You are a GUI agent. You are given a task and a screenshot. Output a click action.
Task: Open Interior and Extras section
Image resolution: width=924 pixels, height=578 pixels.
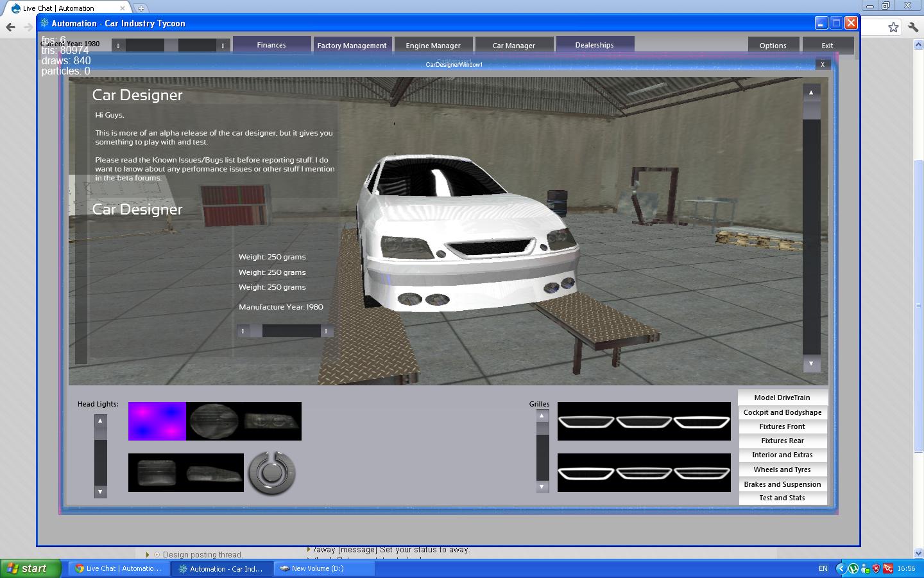click(782, 455)
